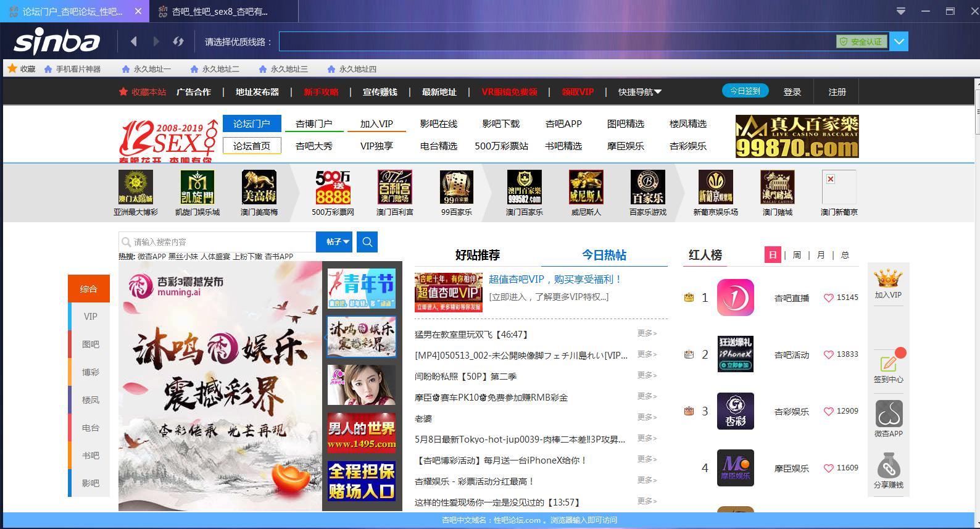The image size is (980, 529).
Task: Open the 加入VIP navigation item
Action: (x=376, y=123)
